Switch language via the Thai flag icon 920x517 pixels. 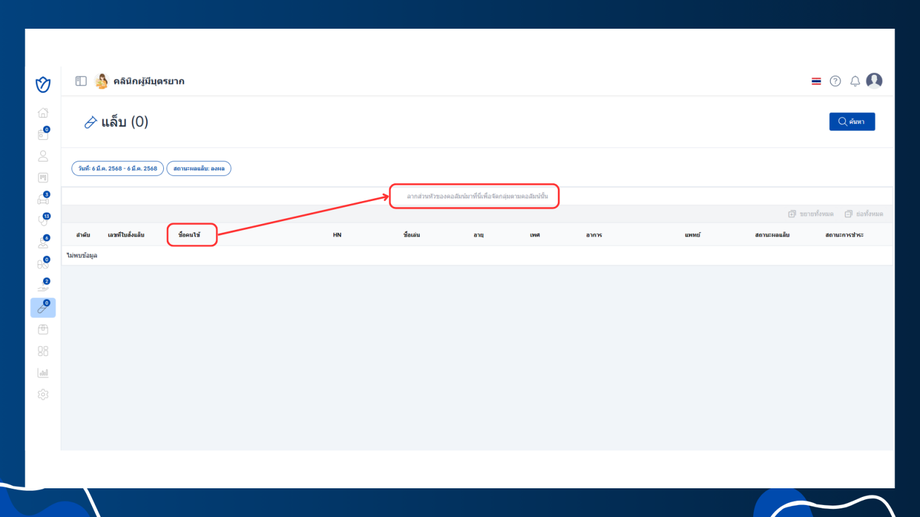point(816,81)
